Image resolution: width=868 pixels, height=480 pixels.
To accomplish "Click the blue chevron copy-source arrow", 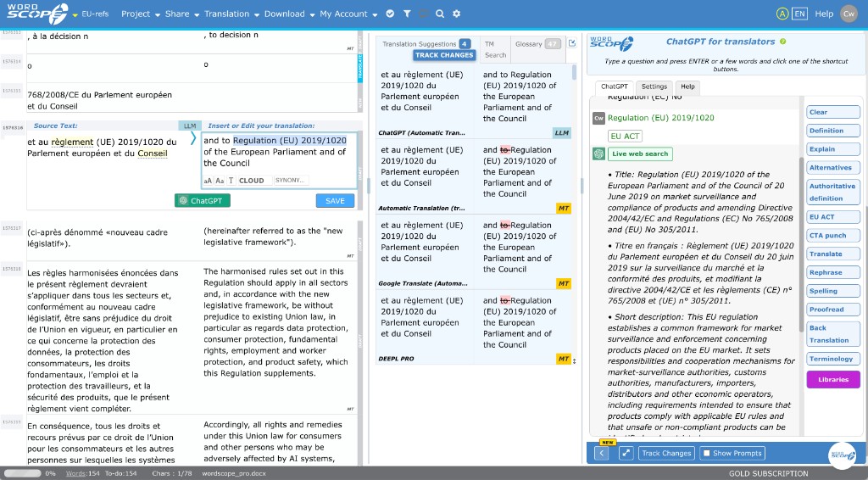I will 193,138.
